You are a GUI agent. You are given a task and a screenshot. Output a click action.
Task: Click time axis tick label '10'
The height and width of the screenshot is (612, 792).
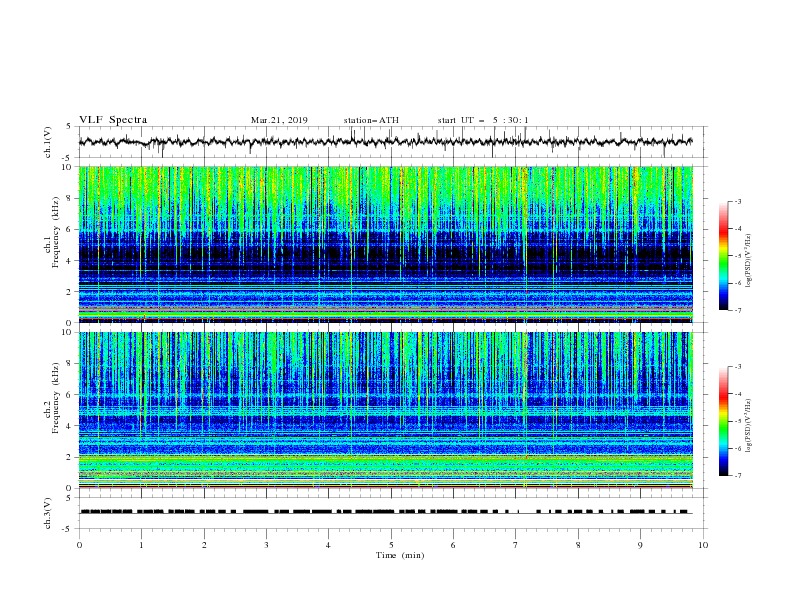click(703, 545)
